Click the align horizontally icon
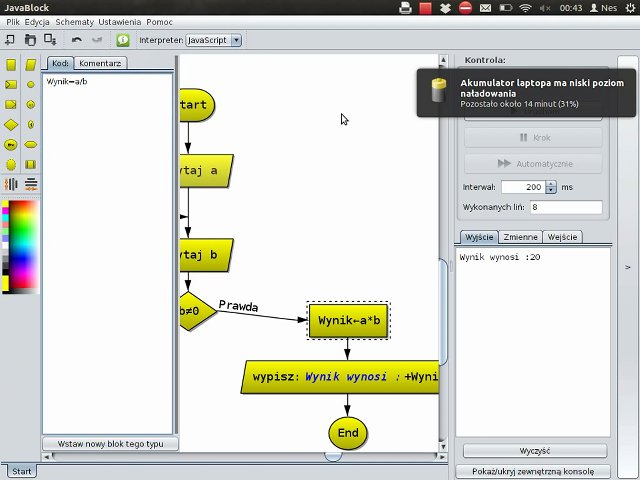Screen dimensions: 640x480 click(x=31, y=184)
